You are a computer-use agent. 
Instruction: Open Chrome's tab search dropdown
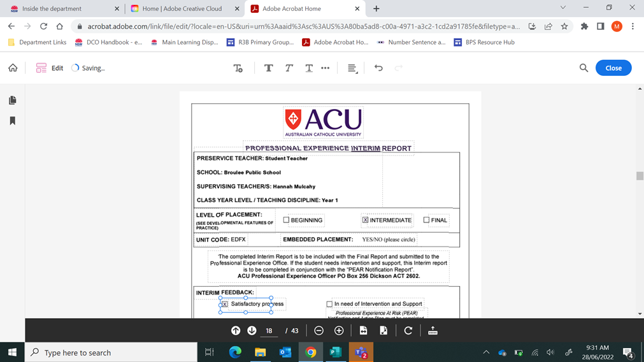click(x=562, y=8)
